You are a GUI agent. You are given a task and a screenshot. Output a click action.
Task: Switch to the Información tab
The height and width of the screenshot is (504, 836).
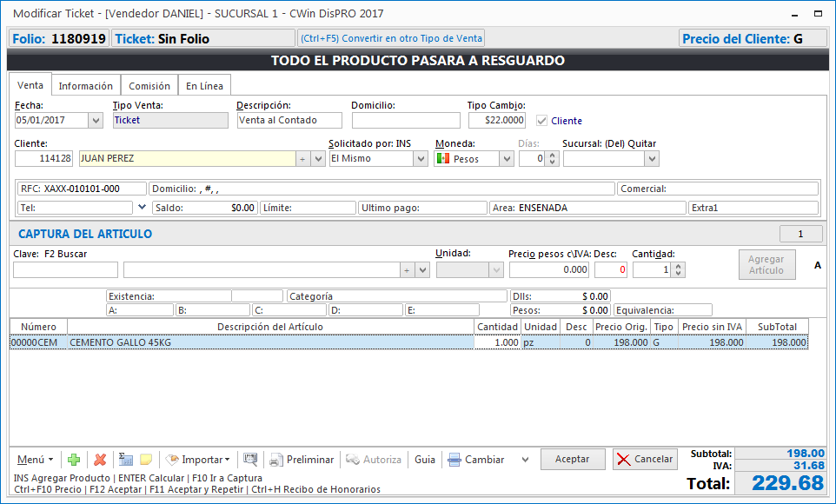[x=85, y=85]
